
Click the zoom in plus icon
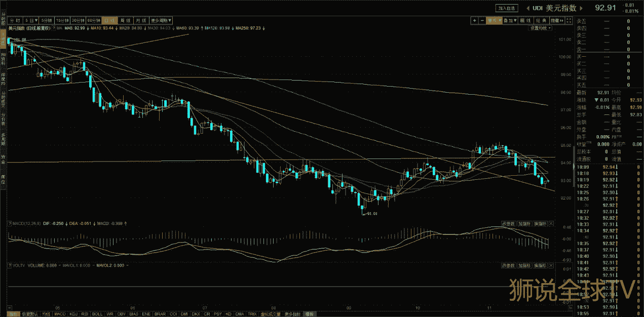474,20
